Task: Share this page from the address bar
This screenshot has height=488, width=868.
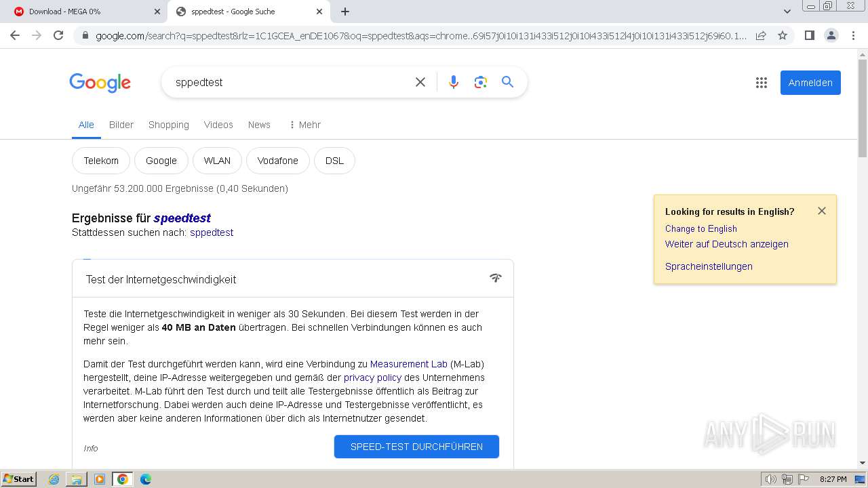Action: pyautogui.click(x=761, y=35)
